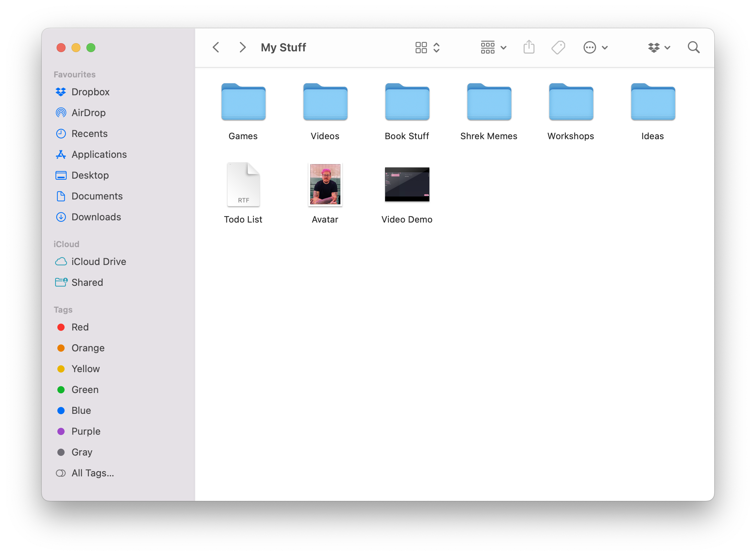This screenshot has height=556, width=756.
Task: Open the ellipsis Action menu dropdown
Action: [x=595, y=47]
